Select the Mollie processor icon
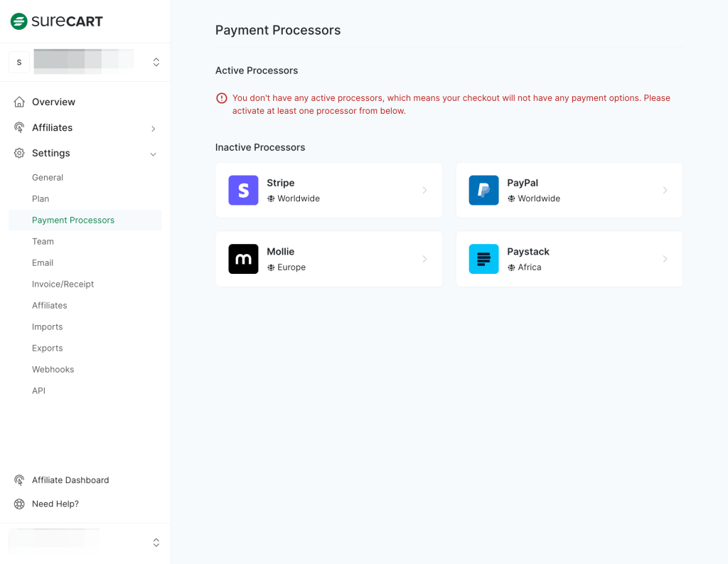Screen dimensions: 728x564 point(243,259)
